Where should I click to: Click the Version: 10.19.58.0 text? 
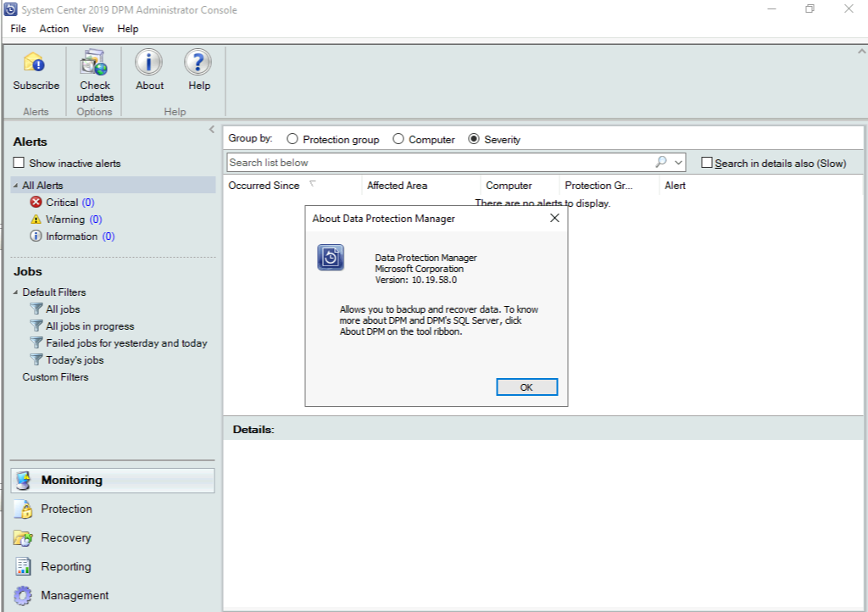coord(415,280)
